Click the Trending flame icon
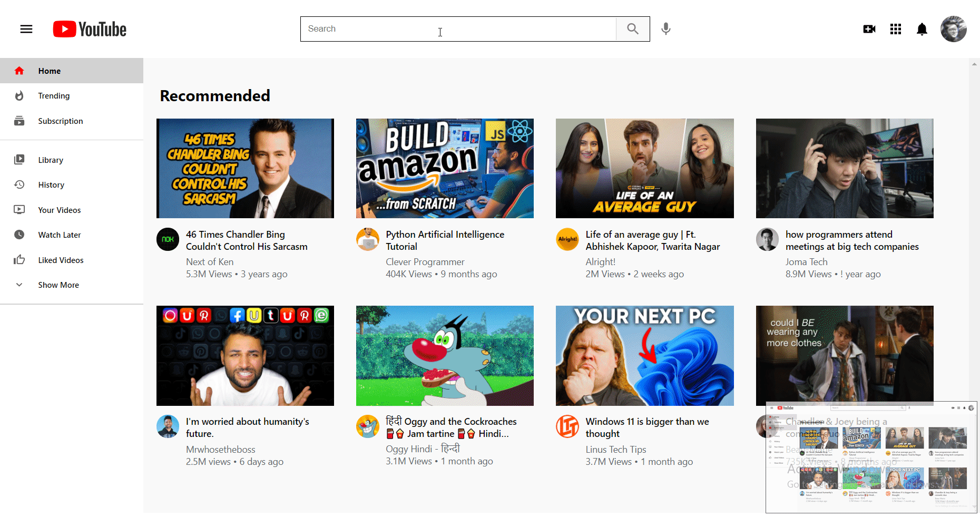980x516 pixels. (x=19, y=95)
